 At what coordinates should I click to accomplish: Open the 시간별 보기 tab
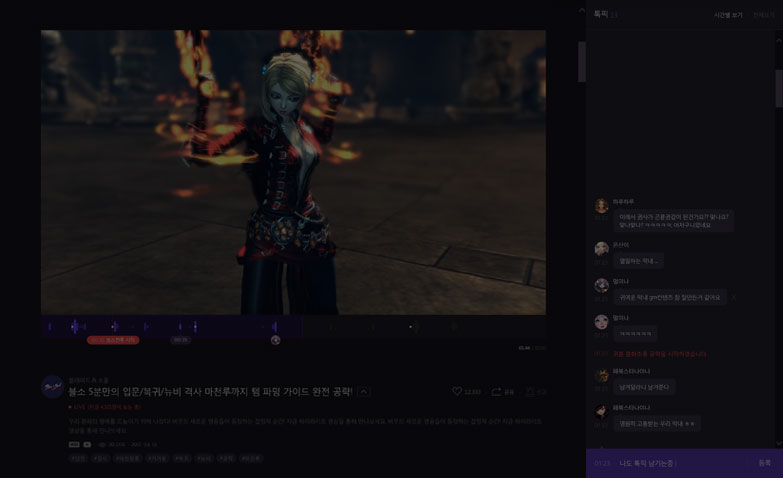(728, 15)
